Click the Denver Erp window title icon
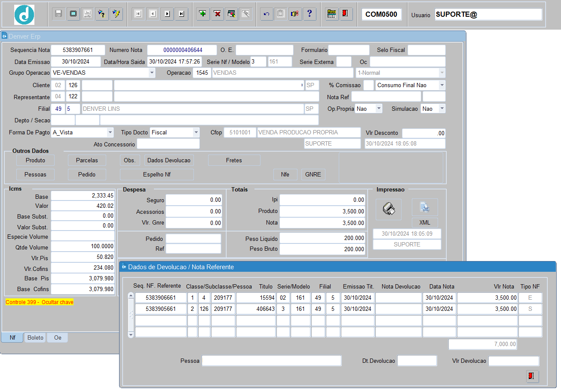561x392 pixels. click(x=4, y=36)
